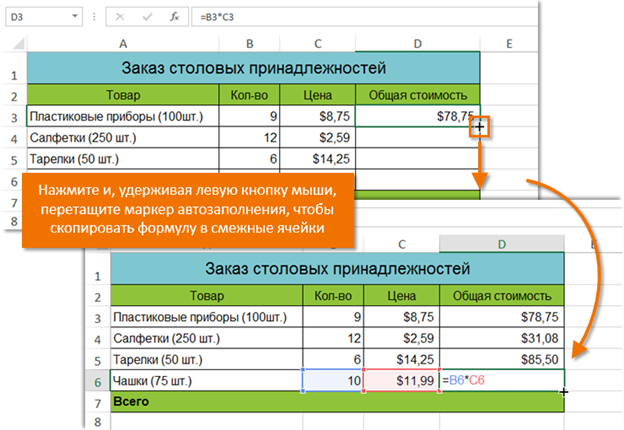Click the upper sheet's selected cell showing $78,75
624x430 pixels.
pyautogui.click(x=417, y=116)
